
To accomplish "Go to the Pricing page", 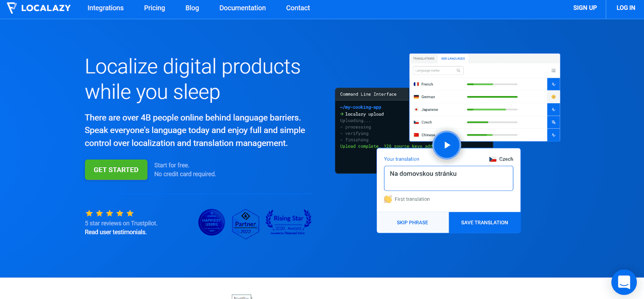I will tap(155, 8).
